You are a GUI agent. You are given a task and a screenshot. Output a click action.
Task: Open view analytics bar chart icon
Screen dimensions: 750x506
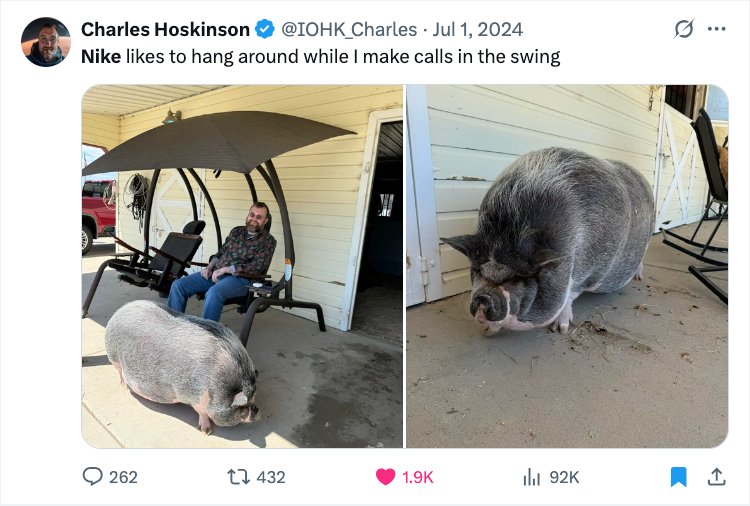[x=531, y=477]
